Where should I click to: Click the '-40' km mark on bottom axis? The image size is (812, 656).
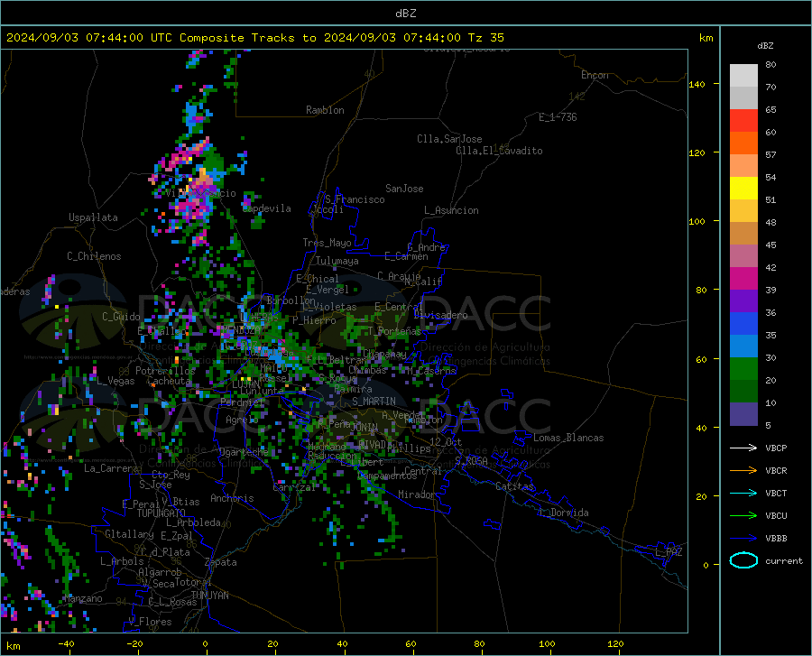(x=66, y=644)
